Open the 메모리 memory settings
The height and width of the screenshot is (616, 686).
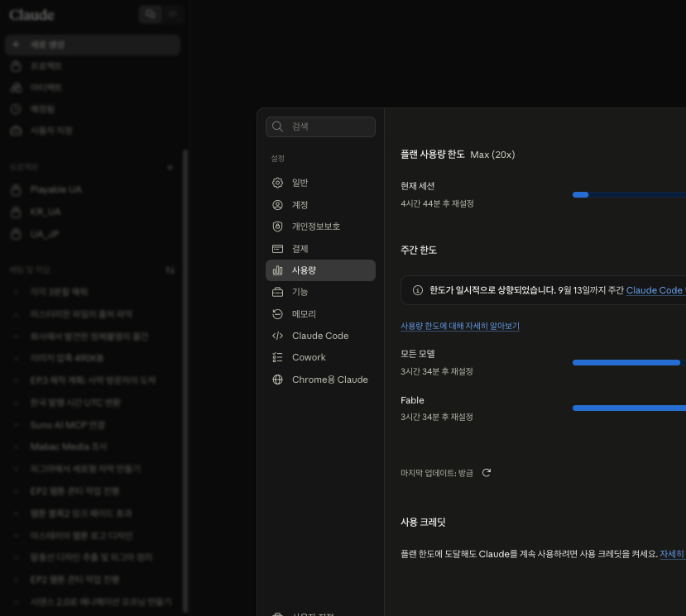320,314
